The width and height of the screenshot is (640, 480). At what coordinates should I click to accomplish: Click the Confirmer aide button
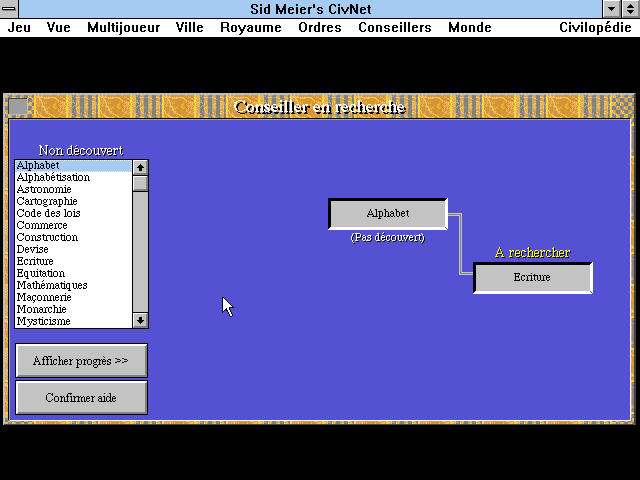coord(81,398)
